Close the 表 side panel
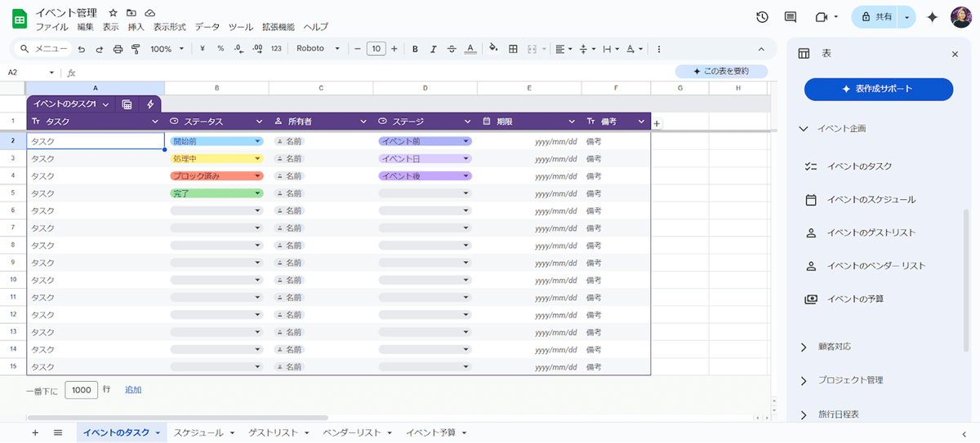Screen dimensions: 980x443 tap(955, 54)
